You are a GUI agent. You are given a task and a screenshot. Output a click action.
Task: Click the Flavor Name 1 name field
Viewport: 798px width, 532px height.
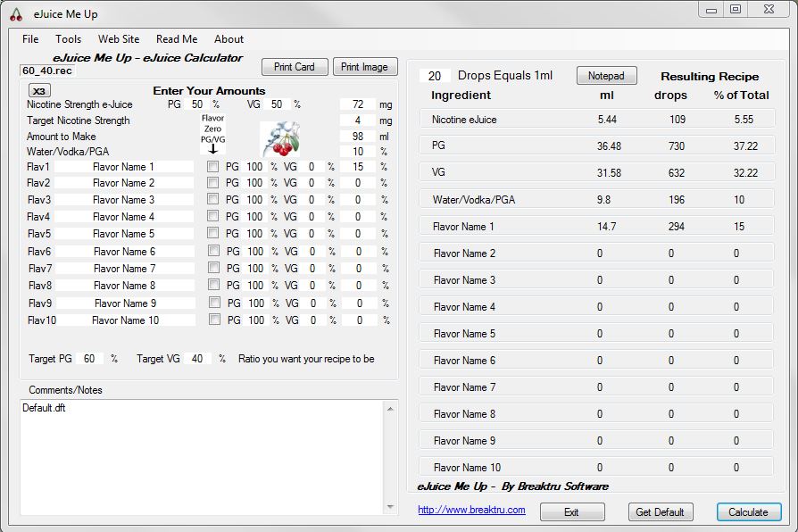coord(124,167)
